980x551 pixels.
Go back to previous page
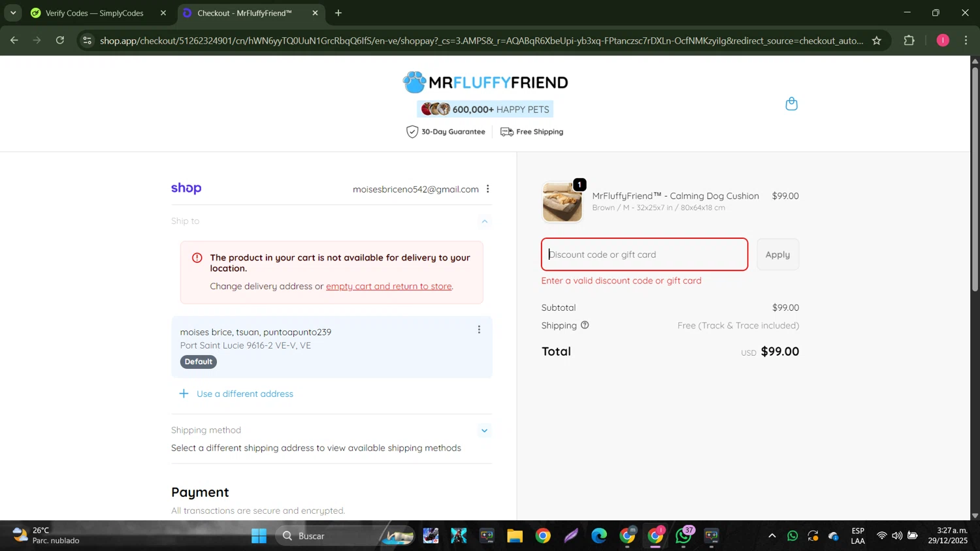tap(14, 40)
